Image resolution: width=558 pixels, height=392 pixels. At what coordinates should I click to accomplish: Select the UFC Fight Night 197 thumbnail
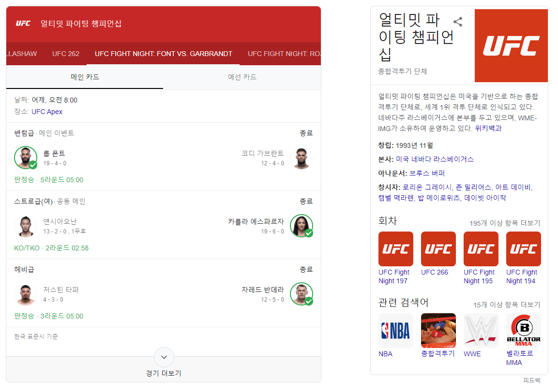pyautogui.click(x=395, y=248)
